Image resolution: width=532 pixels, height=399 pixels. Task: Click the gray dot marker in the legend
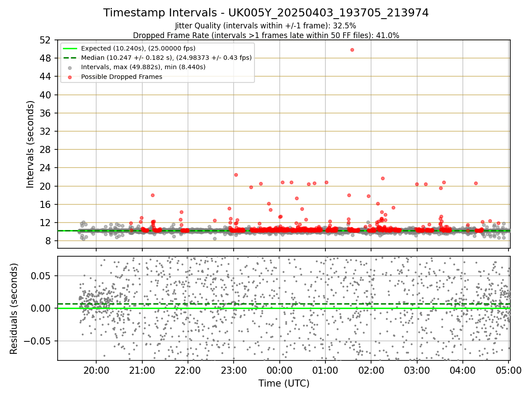tap(70, 67)
